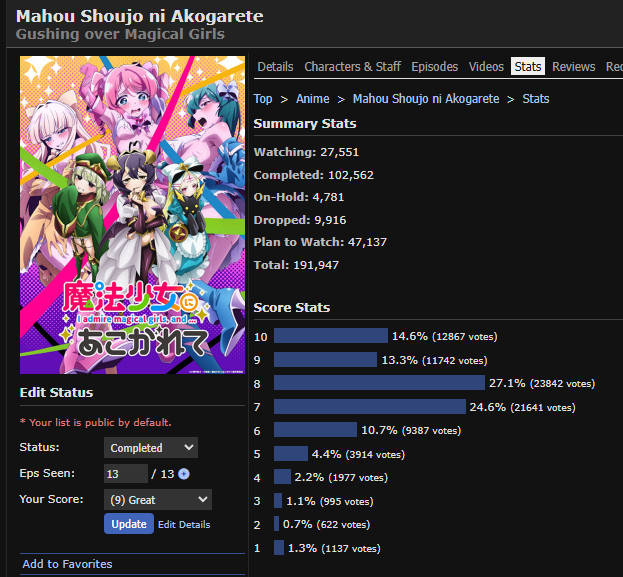Click Add to Favorites link

67,564
